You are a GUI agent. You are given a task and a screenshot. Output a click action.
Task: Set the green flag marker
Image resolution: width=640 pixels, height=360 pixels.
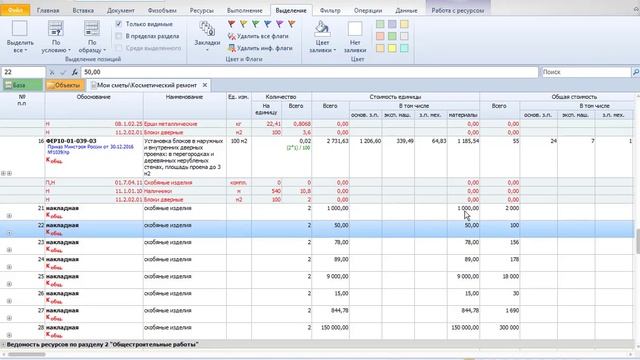tap(256, 24)
